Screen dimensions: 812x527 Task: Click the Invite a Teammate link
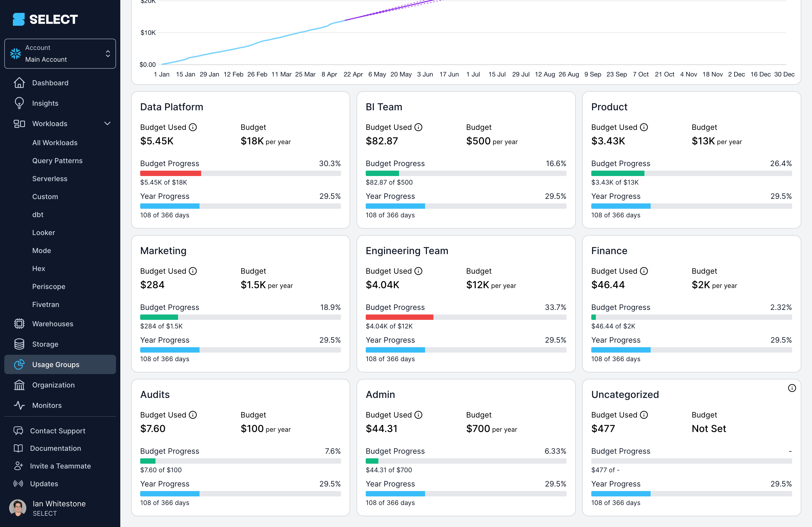coord(60,466)
